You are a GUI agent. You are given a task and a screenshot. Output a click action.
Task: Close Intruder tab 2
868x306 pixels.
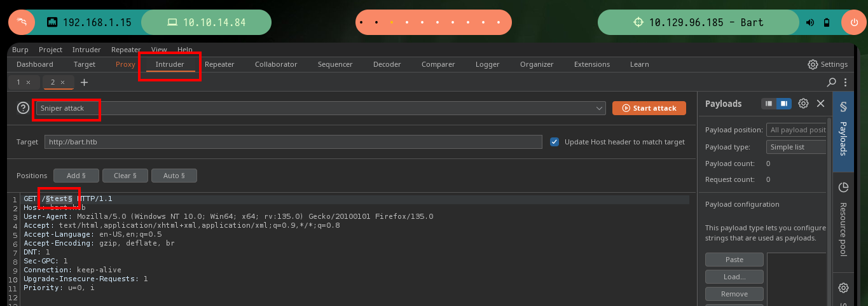point(64,83)
